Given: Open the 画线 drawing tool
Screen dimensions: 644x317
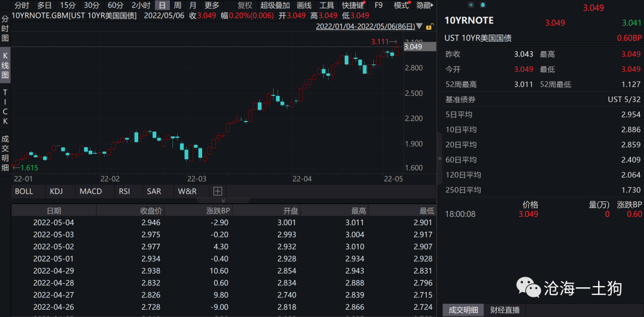Looking at the screenshot, I should (304, 6).
